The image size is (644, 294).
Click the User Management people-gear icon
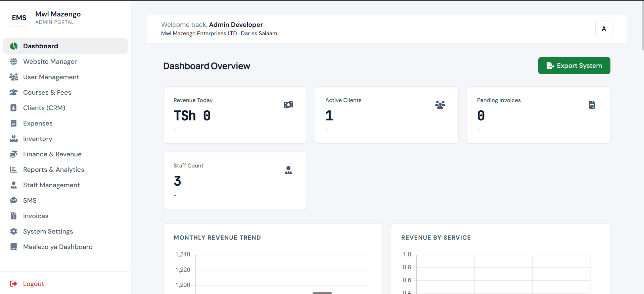pyautogui.click(x=14, y=77)
